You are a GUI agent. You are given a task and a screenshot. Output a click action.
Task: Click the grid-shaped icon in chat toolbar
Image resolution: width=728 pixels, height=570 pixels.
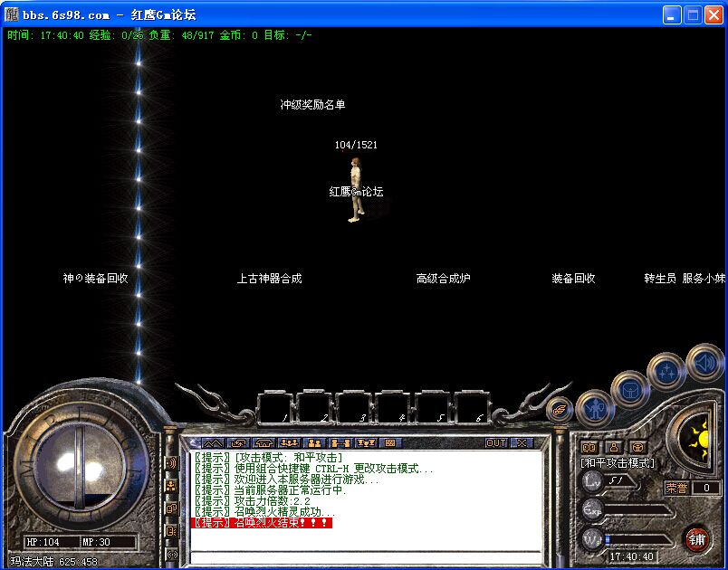[x=390, y=443]
